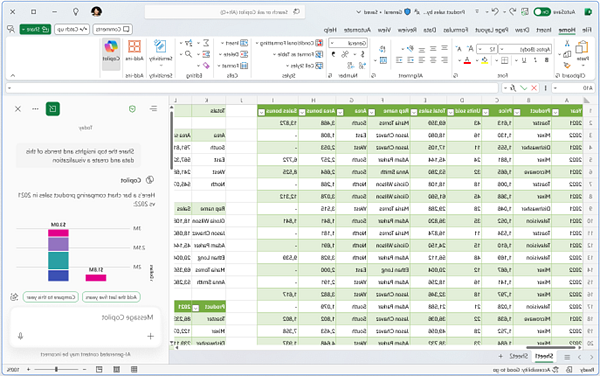Switch to Page Layout view in status bar

click(117, 369)
